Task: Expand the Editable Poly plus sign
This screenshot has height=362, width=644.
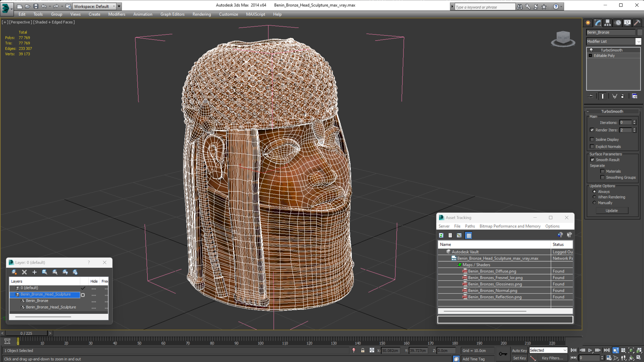Action: click(x=590, y=55)
